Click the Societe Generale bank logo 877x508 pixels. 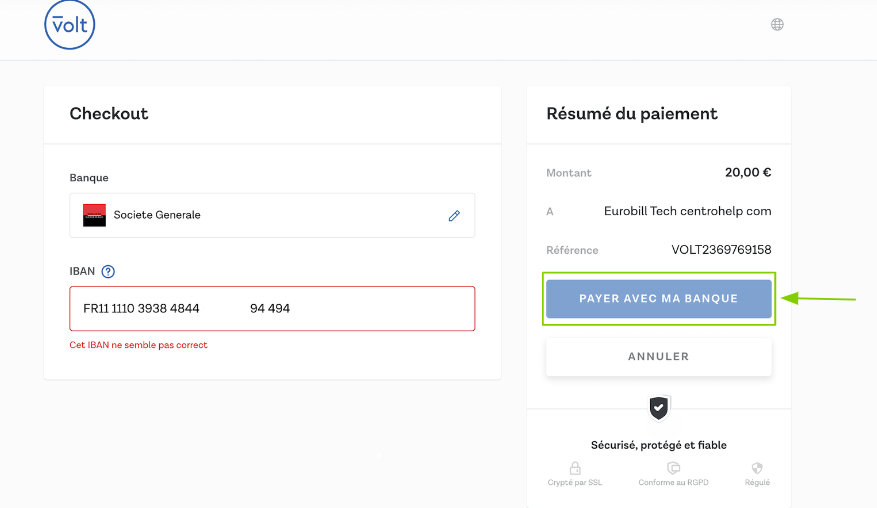pyautogui.click(x=94, y=215)
